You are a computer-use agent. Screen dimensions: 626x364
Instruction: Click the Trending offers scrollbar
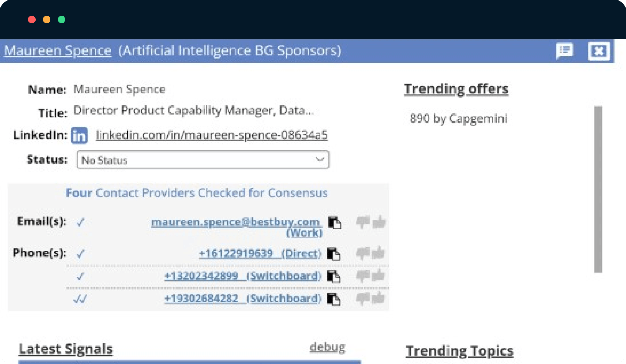(x=598, y=189)
